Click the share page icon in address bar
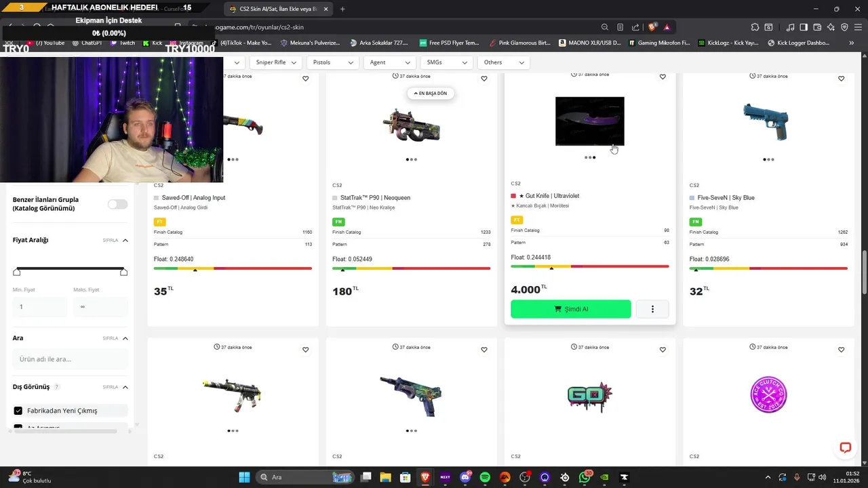This screenshot has width=868, height=488. coord(635,27)
